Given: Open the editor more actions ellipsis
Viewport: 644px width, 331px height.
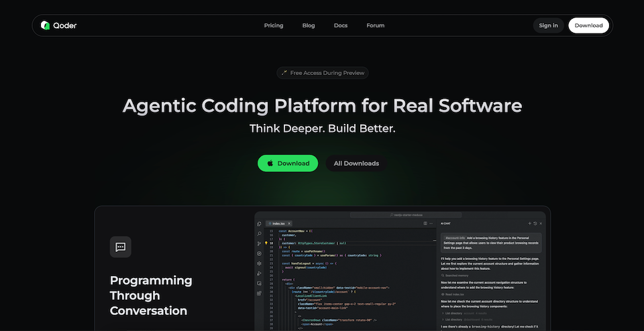Looking at the screenshot, I should 431,224.
